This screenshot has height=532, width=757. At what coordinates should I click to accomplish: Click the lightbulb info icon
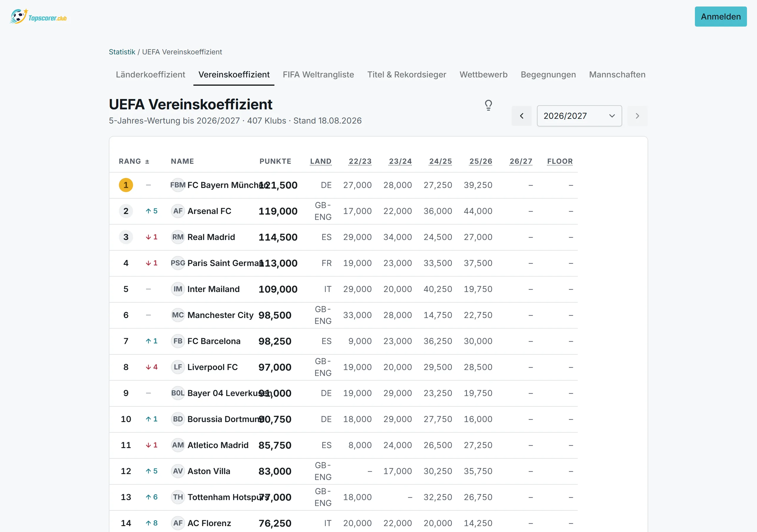point(488,105)
